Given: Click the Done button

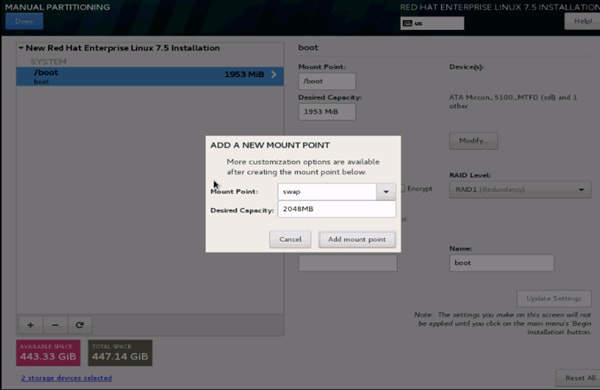Looking at the screenshot, I should (x=24, y=21).
